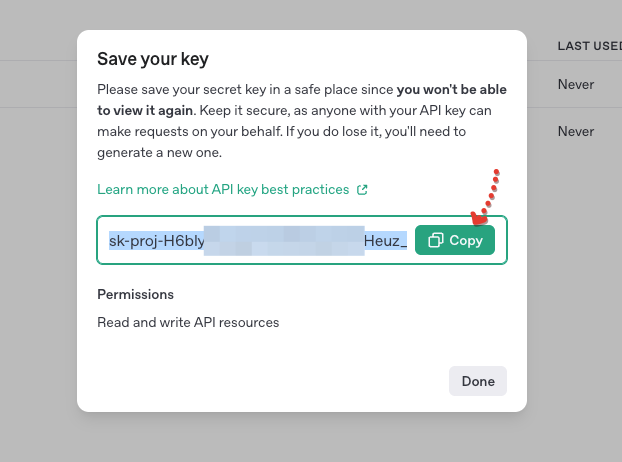Open the external link arrow icon
This screenshot has width=622, height=462.
(x=362, y=190)
